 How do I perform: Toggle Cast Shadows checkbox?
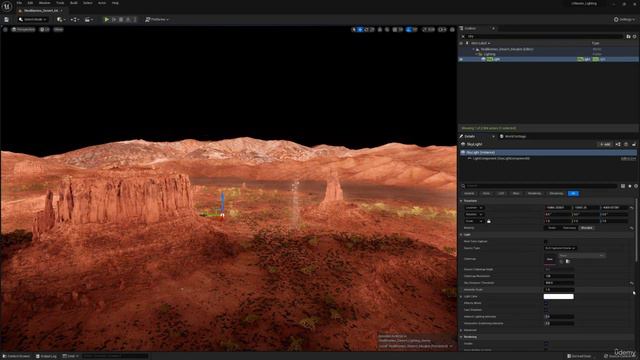click(546, 310)
